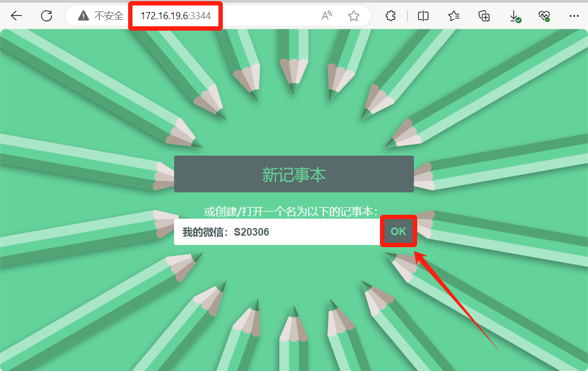
Task: Click the 新记事本 button
Action: (x=293, y=174)
